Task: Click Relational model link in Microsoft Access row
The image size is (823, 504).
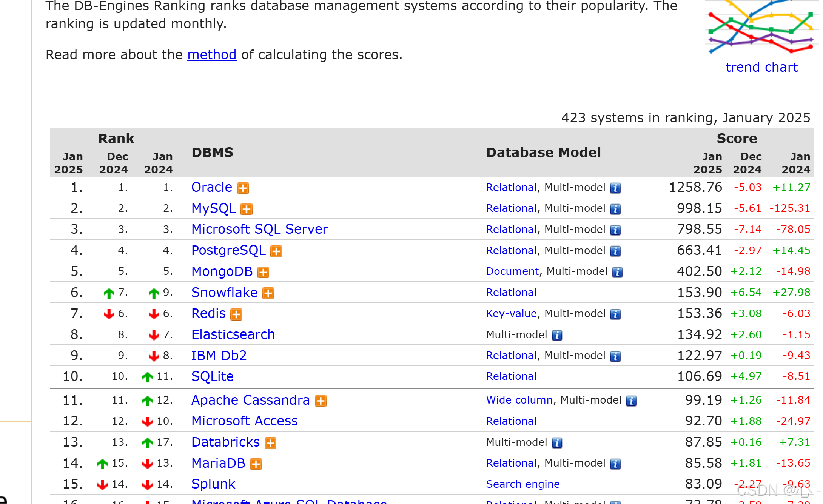Action: (511, 421)
